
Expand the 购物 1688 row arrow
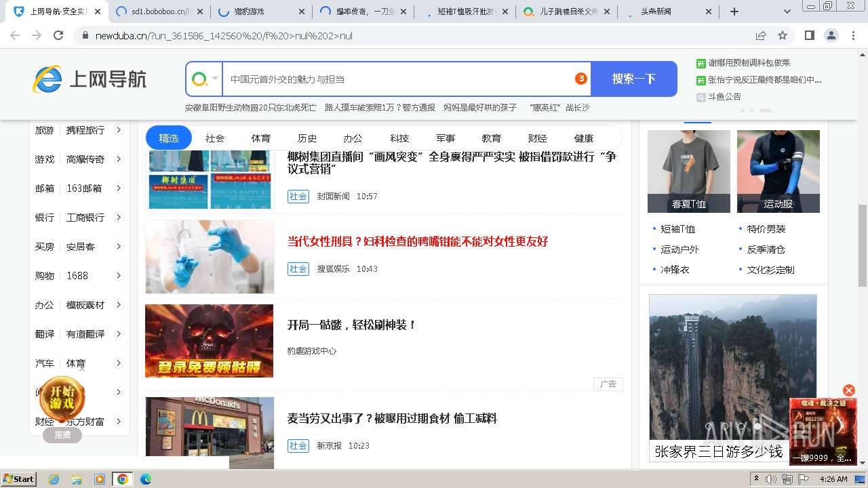point(118,276)
